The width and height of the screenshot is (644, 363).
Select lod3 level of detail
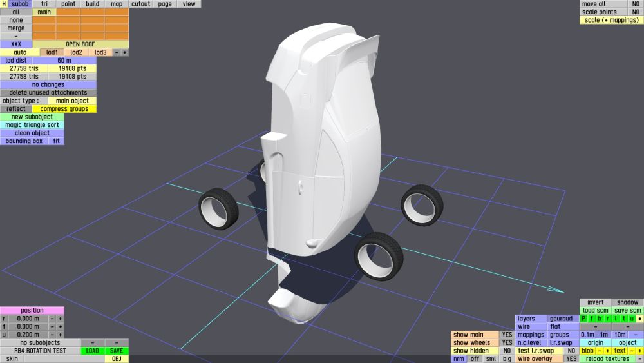(x=100, y=52)
